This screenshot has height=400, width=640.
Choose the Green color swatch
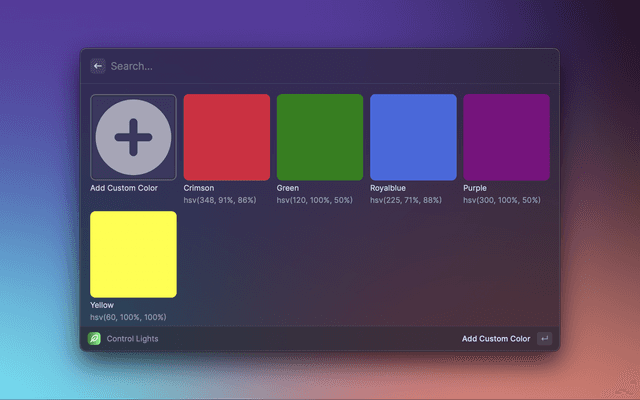[319, 137]
